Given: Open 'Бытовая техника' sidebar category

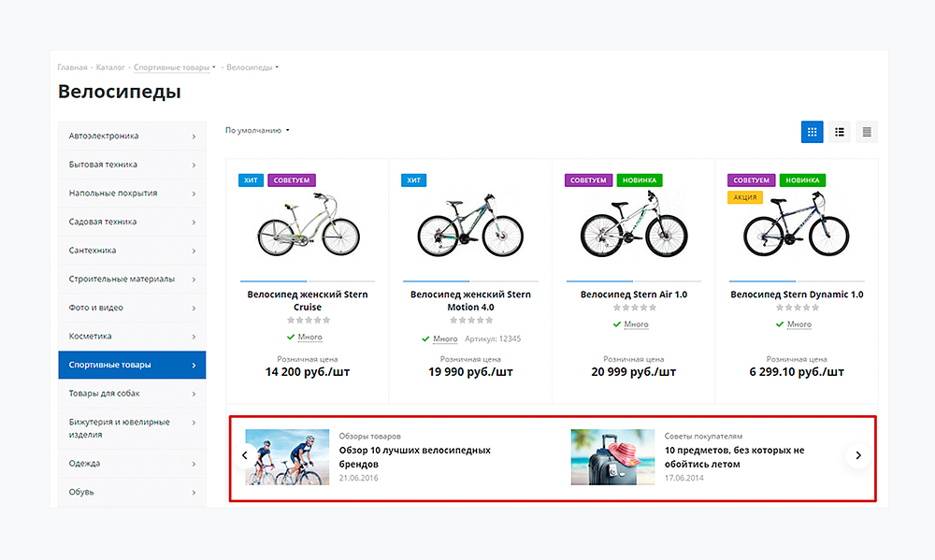Looking at the screenshot, I should pos(132,165).
